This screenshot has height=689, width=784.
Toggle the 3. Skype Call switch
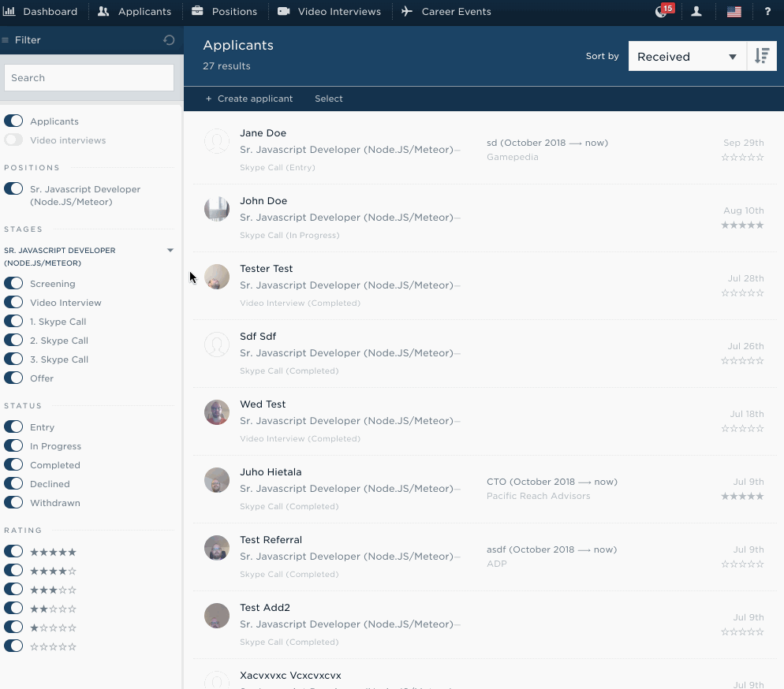(13, 359)
